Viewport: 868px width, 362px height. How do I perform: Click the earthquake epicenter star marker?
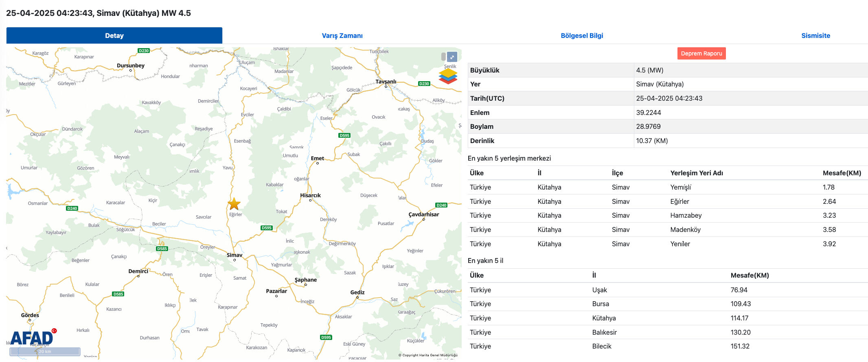[x=234, y=204]
